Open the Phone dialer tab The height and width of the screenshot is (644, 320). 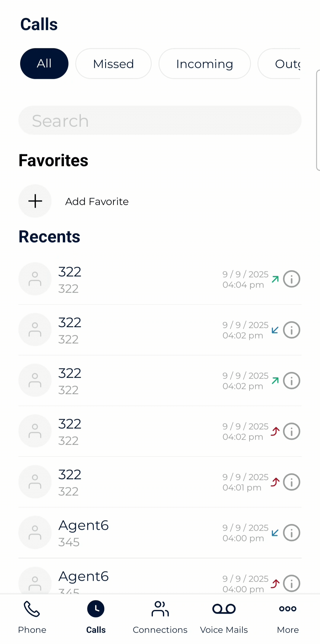click(32, 617)
